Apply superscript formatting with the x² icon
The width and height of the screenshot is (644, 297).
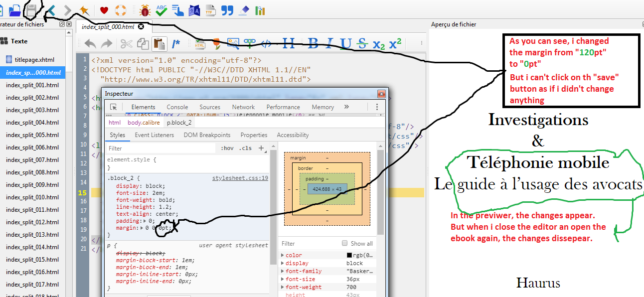395,44
